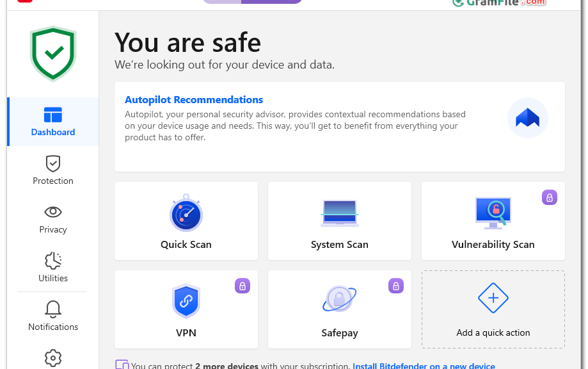Click the devices icon beside subscription text

tap(122, 365)
